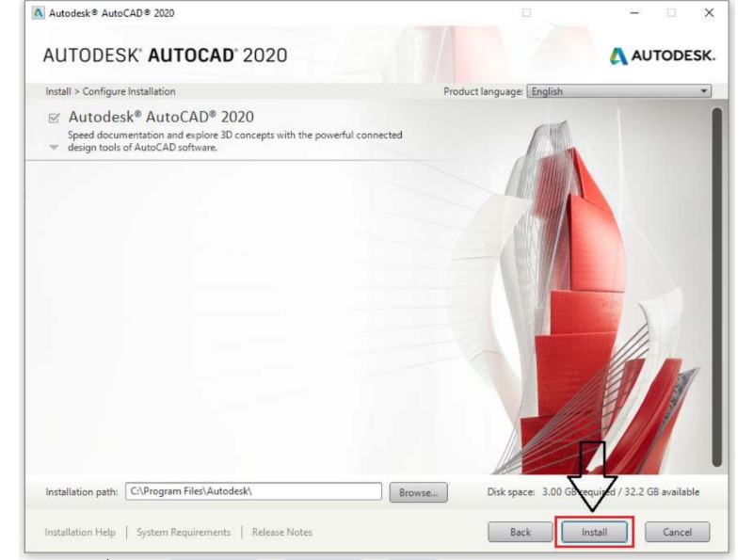753x560 pixels.
Task: Close the installer window
Action: [709, 13]
